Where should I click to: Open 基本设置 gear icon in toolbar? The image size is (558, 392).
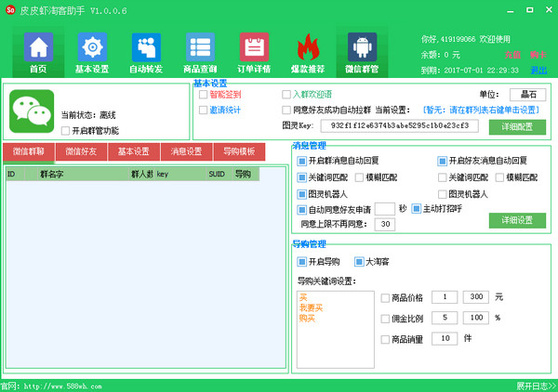(92, 52)
